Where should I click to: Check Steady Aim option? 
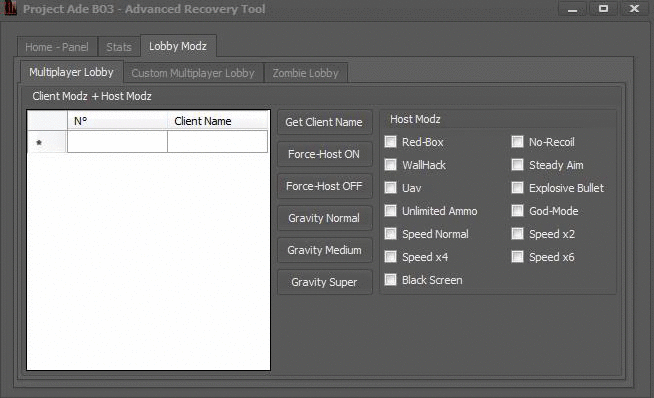[x=517, y=165]
